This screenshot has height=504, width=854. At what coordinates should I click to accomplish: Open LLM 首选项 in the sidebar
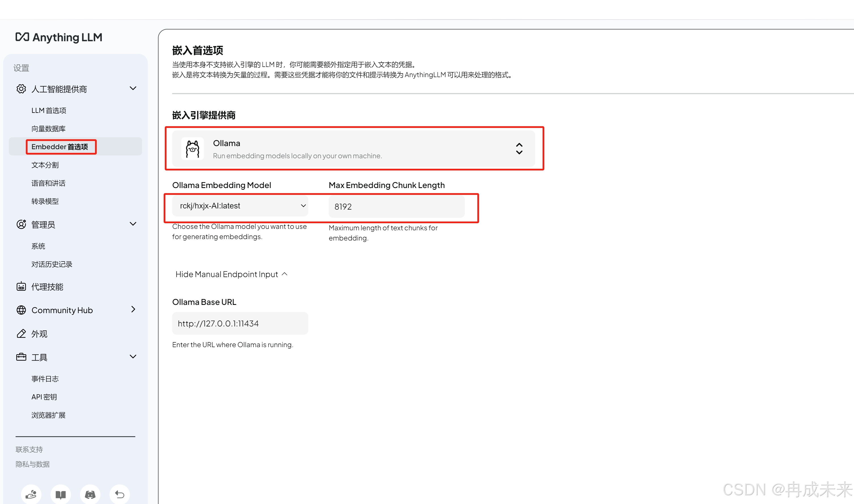pyautogui.click(x=49, y=110)
